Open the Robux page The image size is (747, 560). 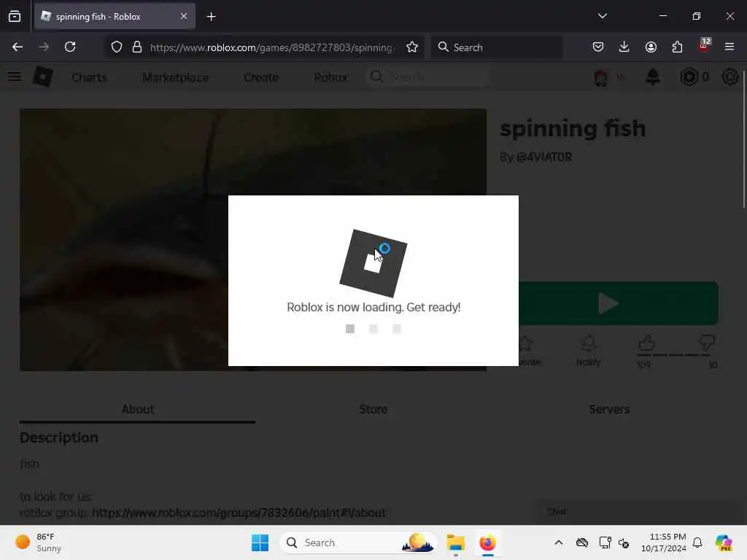pos(330,77)
